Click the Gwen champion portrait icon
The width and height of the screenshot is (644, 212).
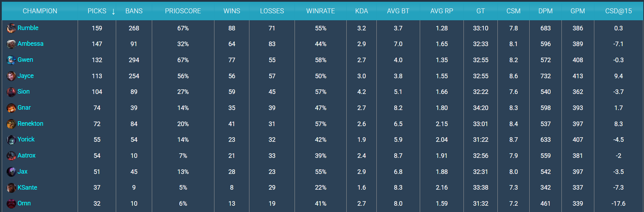11,60
